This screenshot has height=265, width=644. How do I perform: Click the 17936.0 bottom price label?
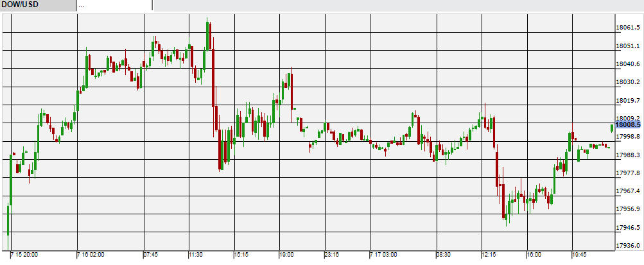click(628, 246)
